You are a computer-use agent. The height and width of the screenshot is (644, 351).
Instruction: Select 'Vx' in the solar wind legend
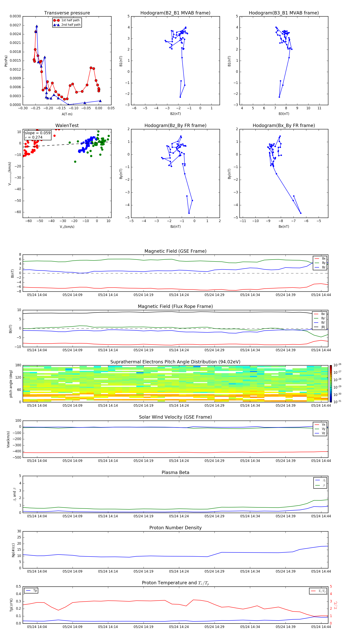click(320, 424)
